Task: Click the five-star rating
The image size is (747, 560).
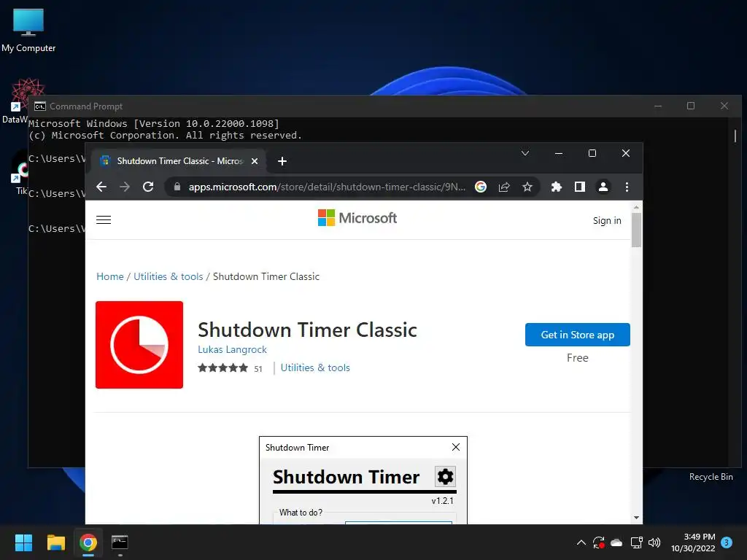Action: pyautogui.click(x=223, y=367)
